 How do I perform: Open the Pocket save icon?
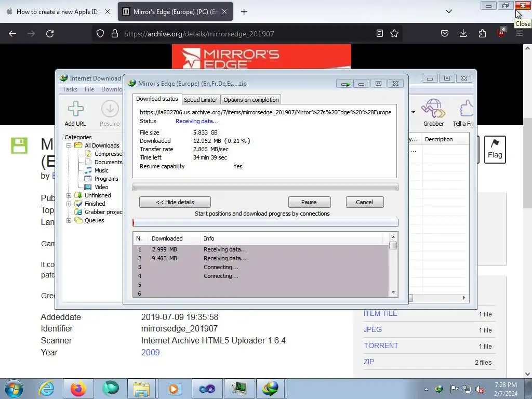point(445,33)
